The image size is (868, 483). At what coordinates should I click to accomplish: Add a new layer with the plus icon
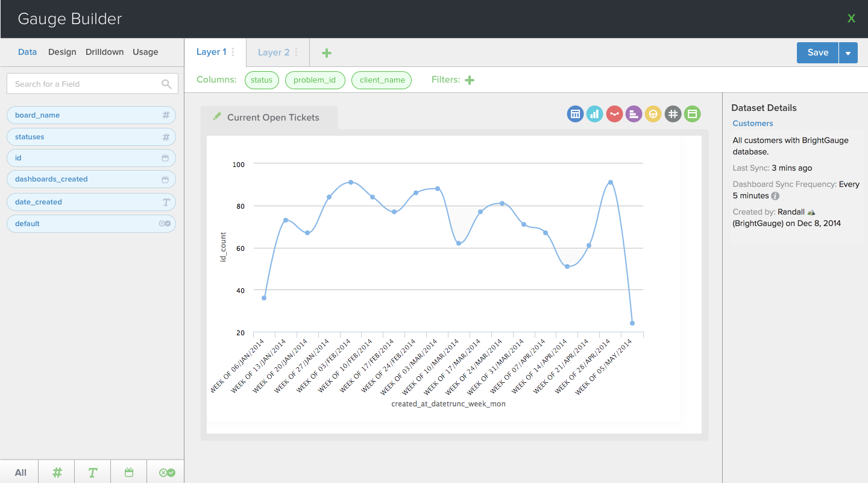tap(327, 53)
